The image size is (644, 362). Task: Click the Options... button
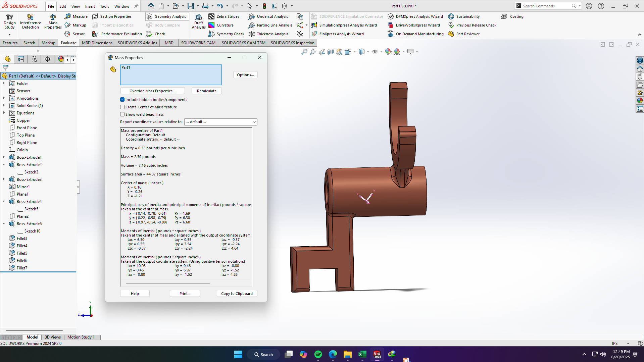[x=245, y=75]
